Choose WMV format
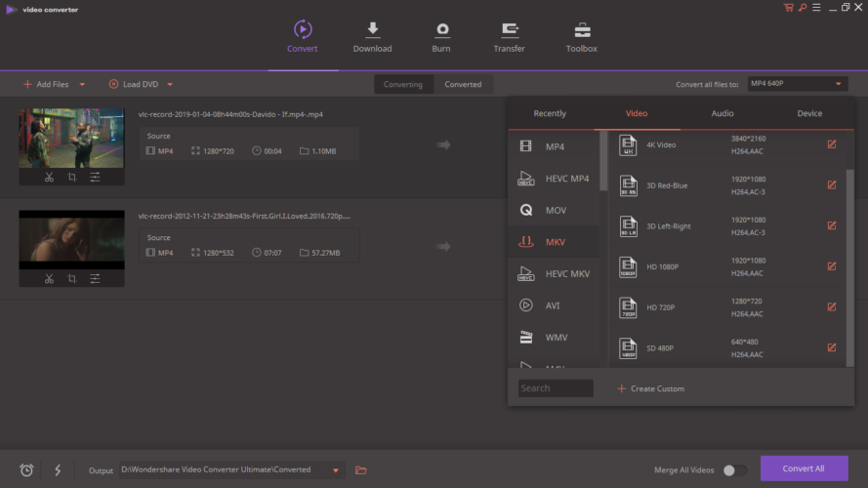 (554, 337)
